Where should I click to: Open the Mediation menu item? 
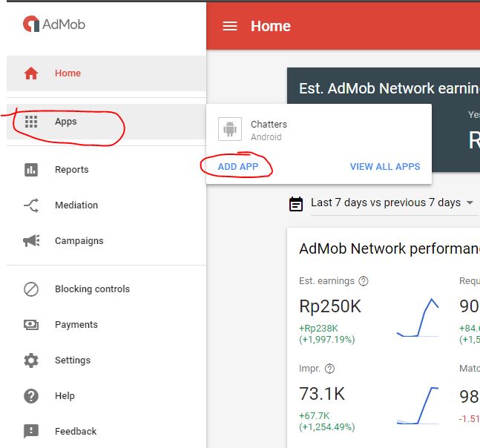106,205
